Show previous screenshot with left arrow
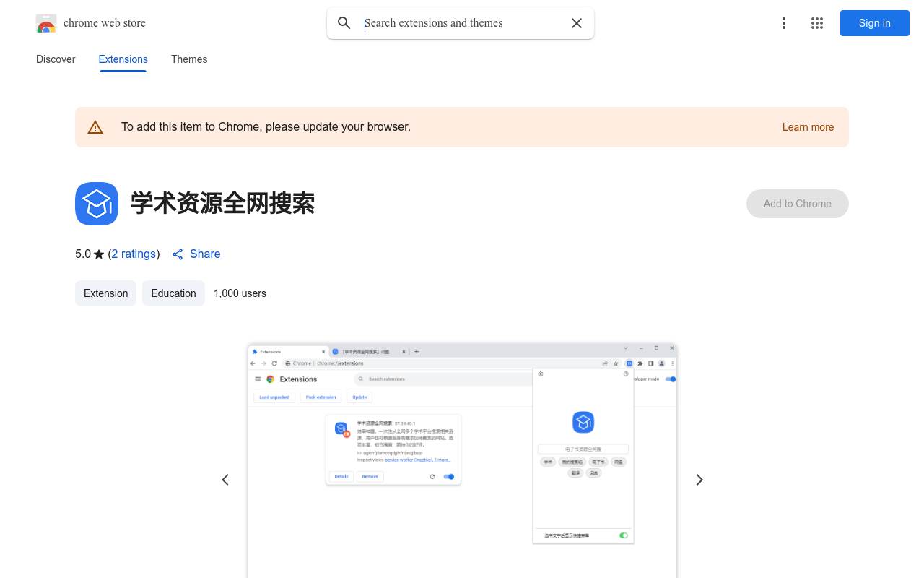The height and width of the screenshot is (578, 924). [x=225, y=480]
